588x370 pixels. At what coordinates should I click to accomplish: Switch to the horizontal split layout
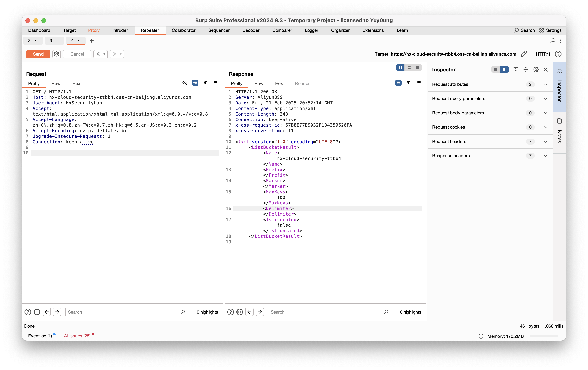point(409,67)
